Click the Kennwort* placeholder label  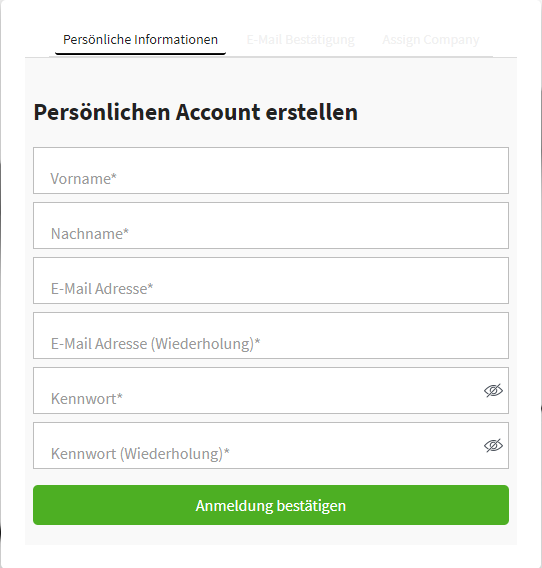pos(87,399)
